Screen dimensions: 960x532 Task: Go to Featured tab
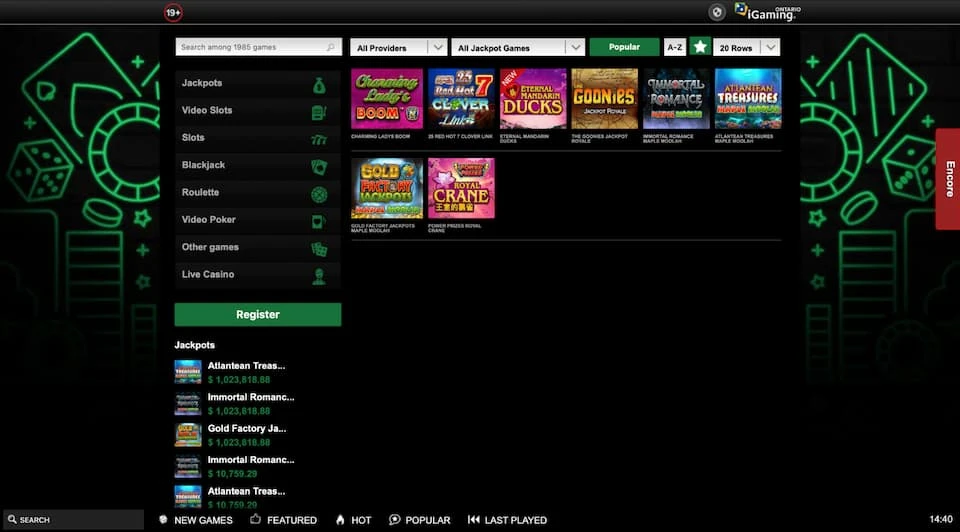(283, 520)
